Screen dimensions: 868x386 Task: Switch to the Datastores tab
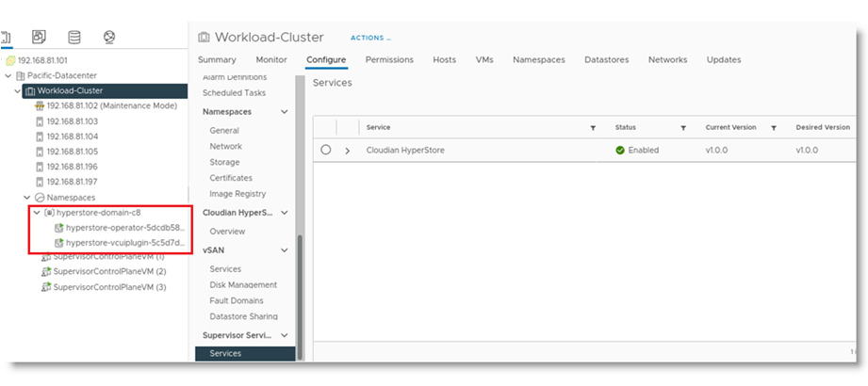coord(607,59)
